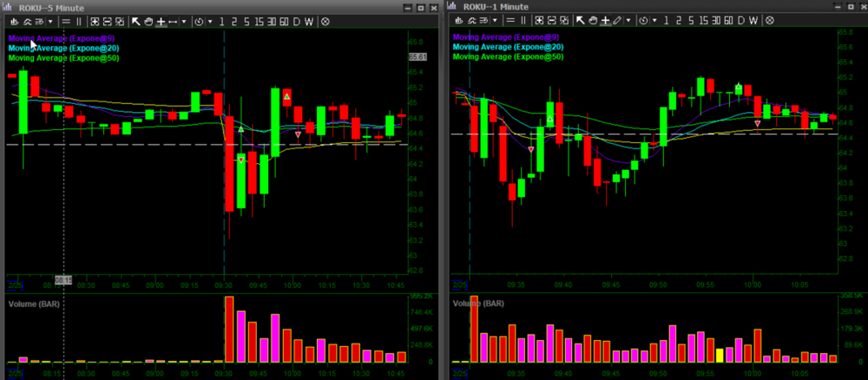Set 1 Minute chart to Daily (D) interval
The width and height of the screenshot is (868, 380).
[743, 20]
